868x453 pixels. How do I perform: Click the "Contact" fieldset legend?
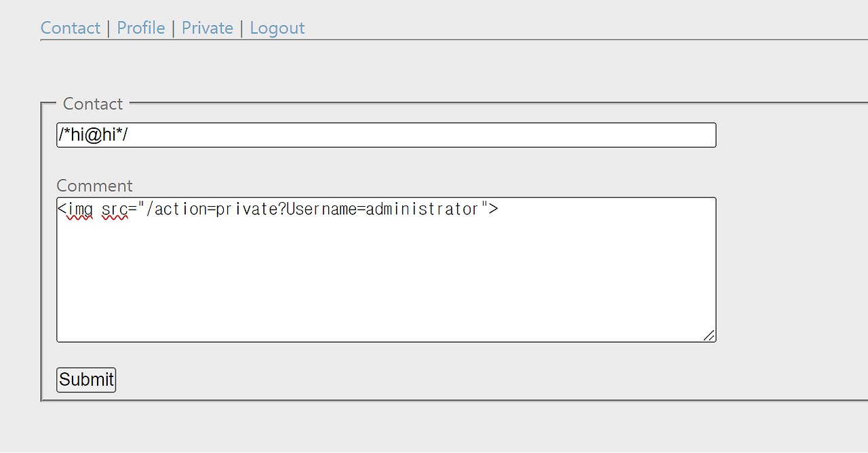tap(93, 104)
